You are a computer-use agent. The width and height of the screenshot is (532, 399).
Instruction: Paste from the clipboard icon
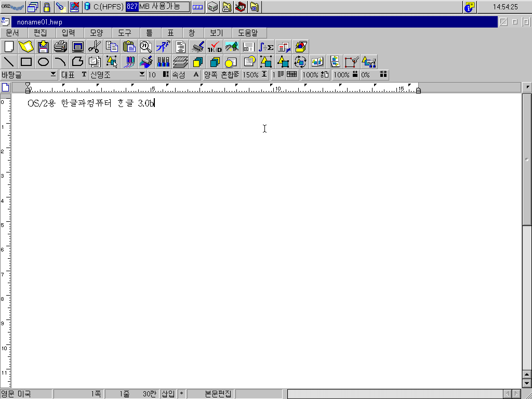point(129,47)
